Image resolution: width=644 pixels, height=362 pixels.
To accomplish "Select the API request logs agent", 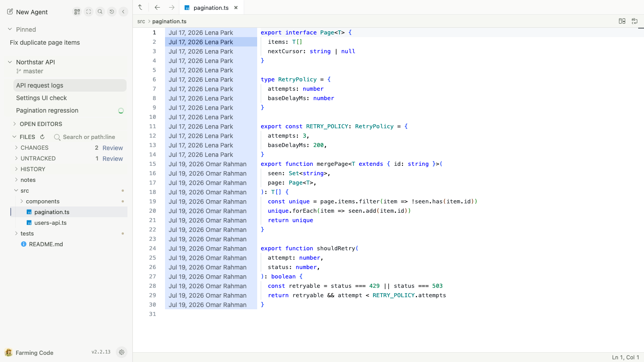I will pos(70,85).
